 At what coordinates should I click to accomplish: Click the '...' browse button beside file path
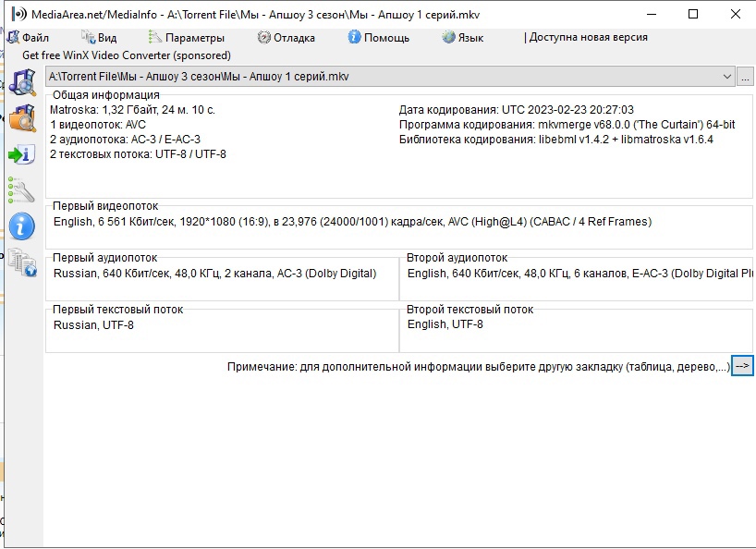click(746, 77)
